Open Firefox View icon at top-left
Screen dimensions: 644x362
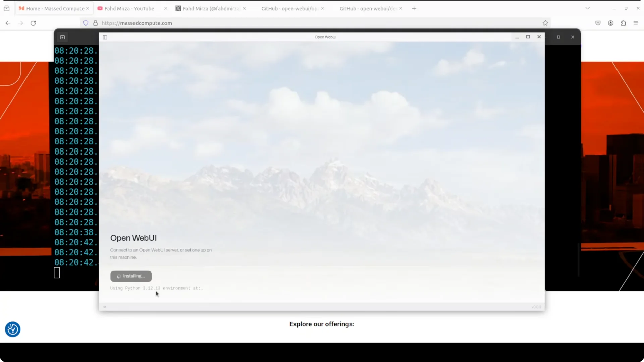[7, 9]
